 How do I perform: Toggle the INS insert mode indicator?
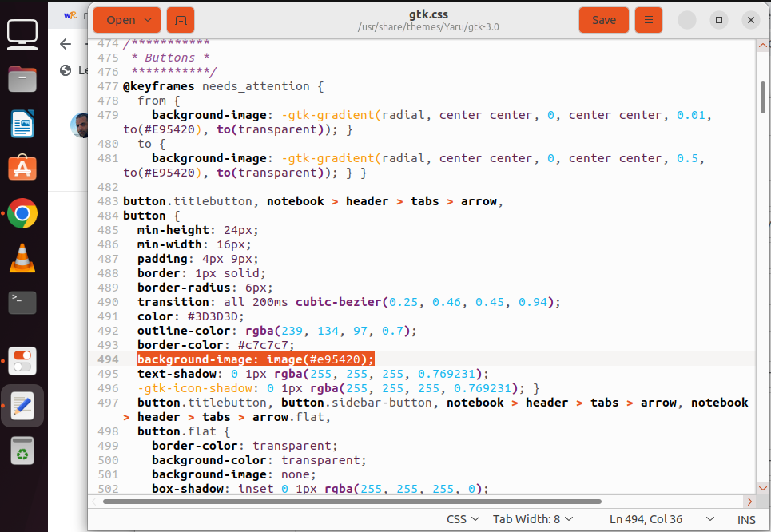point(746,519)
